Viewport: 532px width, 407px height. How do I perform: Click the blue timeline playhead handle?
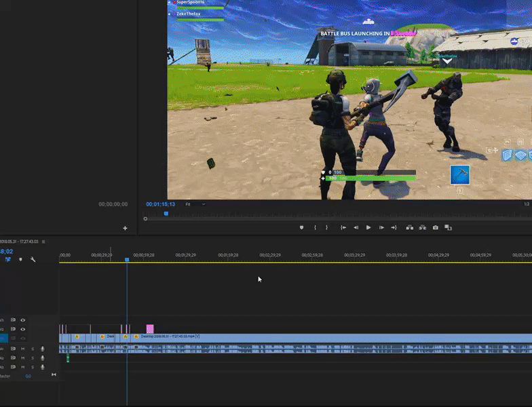click(x=127, y=260)
